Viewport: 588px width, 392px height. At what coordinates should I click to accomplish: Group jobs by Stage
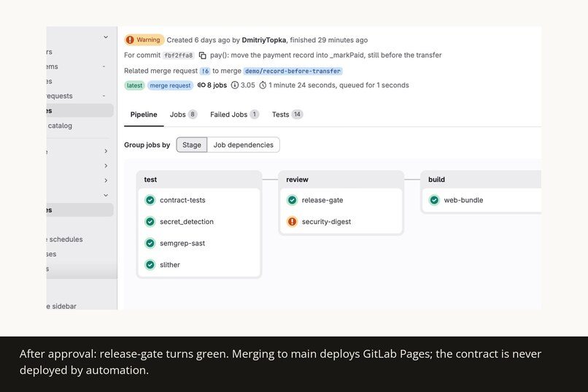point(192,145)
